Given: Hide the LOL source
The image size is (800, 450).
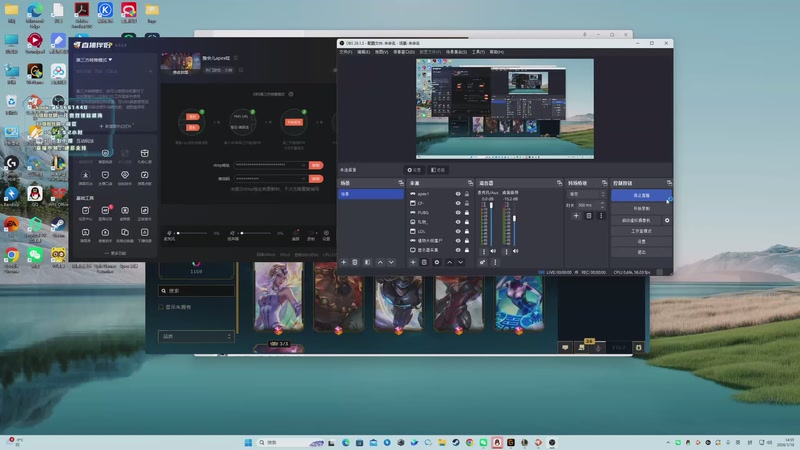Looking at the screenshot, I should [458, 231].
